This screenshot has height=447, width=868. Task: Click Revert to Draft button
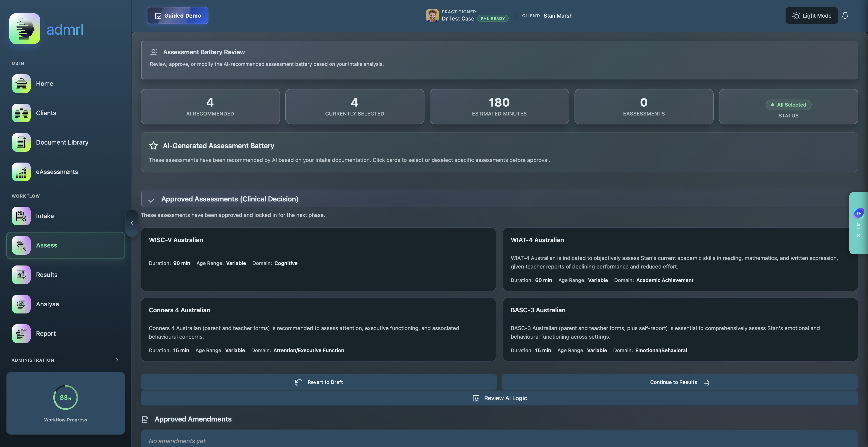pyautogui.click(x=319, y=382)
